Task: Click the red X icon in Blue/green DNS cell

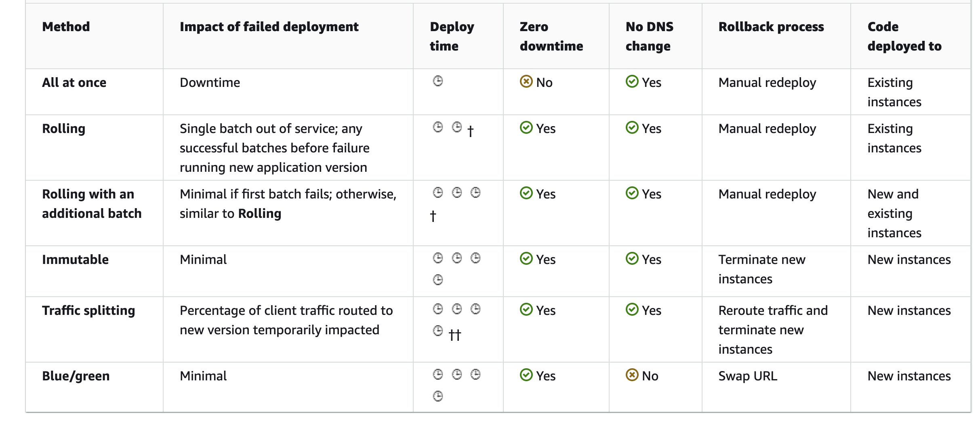Action: [x=632, y=375]
